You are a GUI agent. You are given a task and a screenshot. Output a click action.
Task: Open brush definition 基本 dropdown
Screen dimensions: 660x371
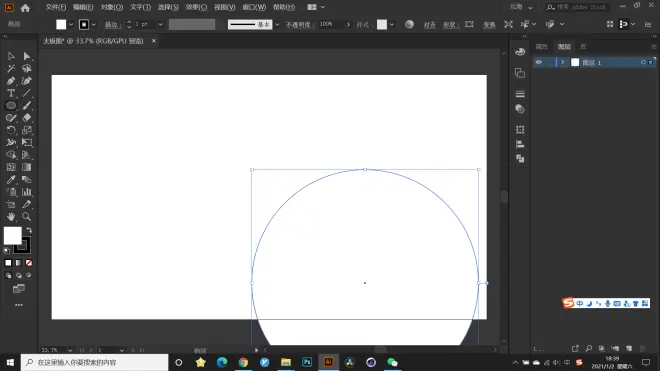click(x=277, y=24)
